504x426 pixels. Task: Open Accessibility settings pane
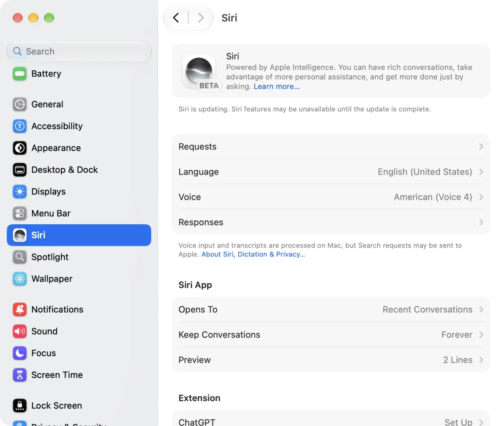[79, 126]
